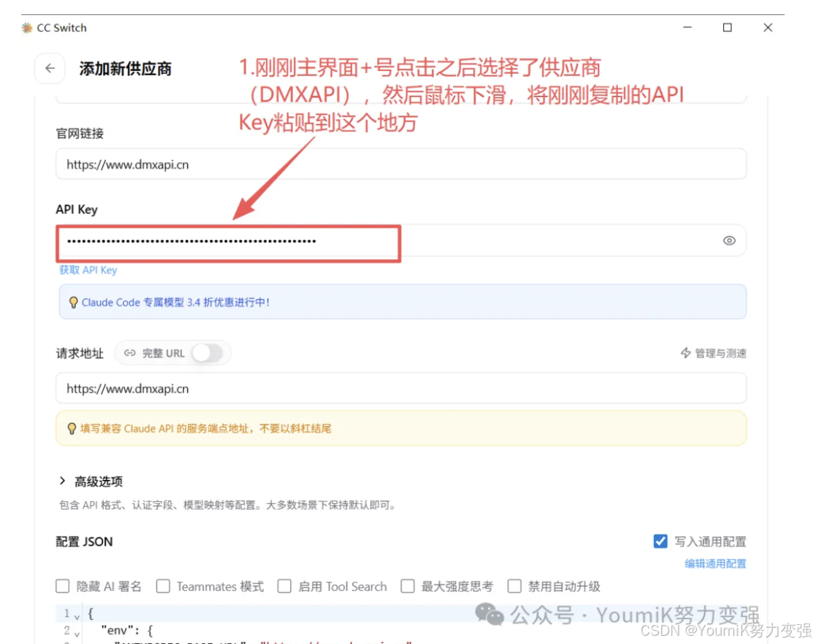Enable 禁用自动升级 checkbox
The image size is (814, 644).
[515, 587]
